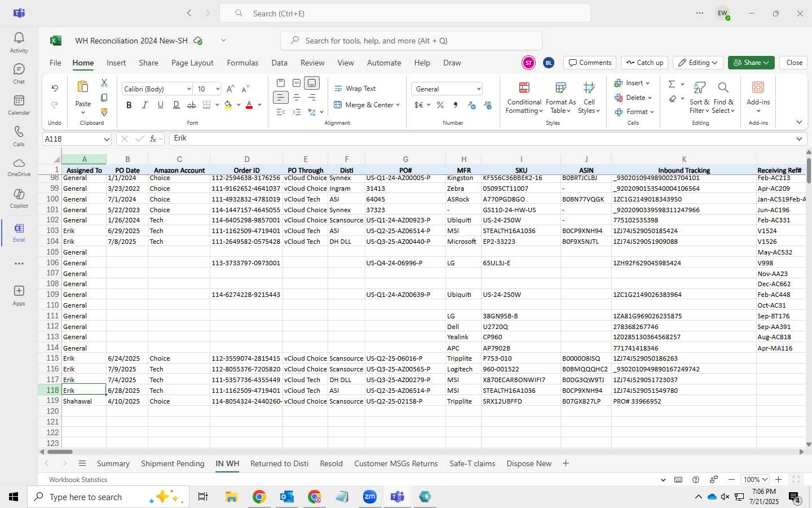
Task: Decrease font size with shrink font icon
Action: click(245, 89)
